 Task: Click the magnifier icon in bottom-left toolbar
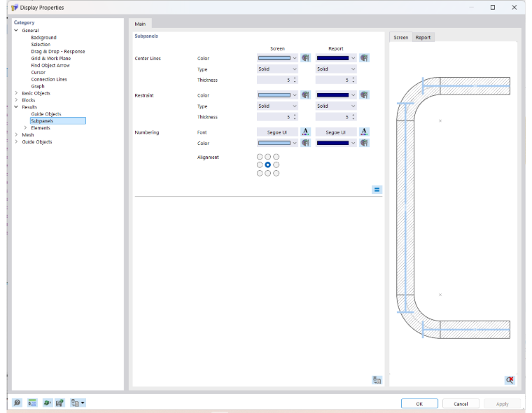pyautogui.click(x=17, y=402)
